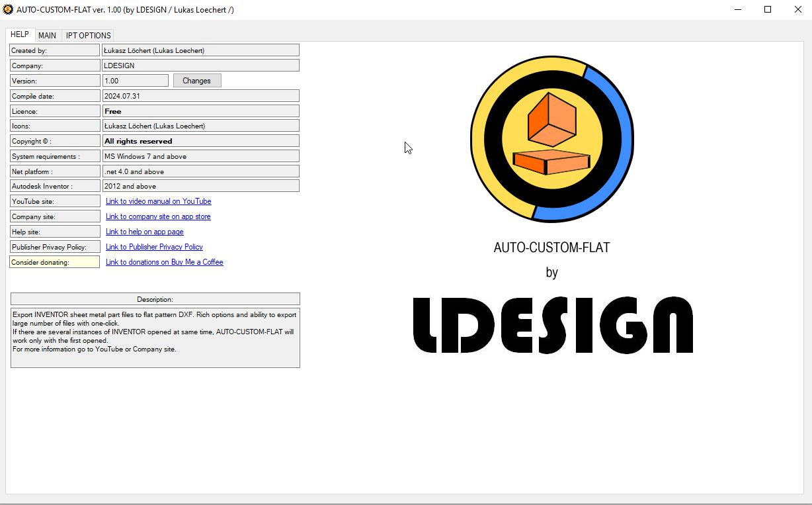Open the Publisher Privacy Policy link

[154, 247]
